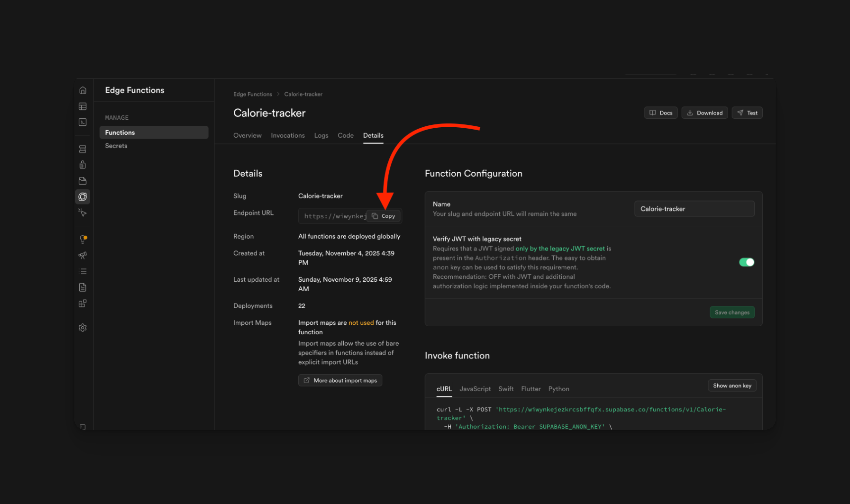Select the Flutter snippet tab
The height and width of the screenshot is (504, 850).
click(531, 389)
